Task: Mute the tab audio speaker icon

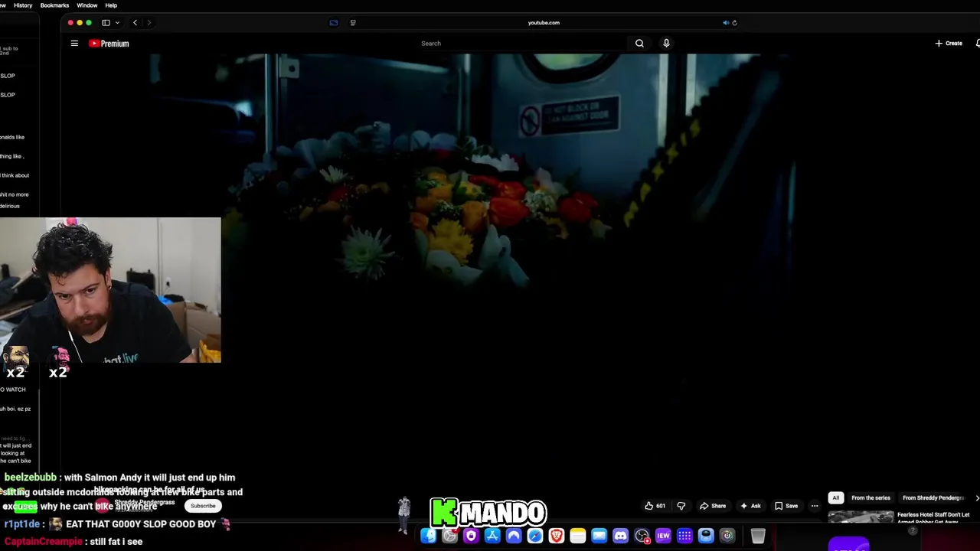Action: tap(726, 23)
